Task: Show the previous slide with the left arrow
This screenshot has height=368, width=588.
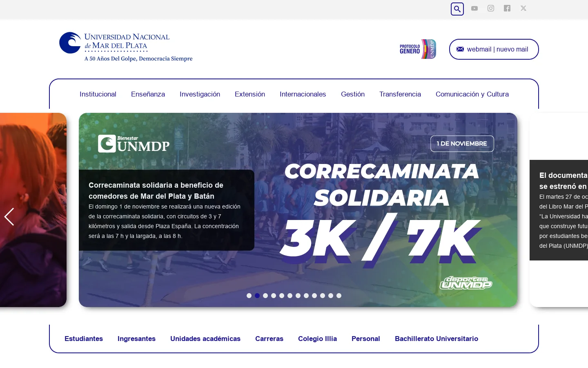Action: [x=9, y=217]
